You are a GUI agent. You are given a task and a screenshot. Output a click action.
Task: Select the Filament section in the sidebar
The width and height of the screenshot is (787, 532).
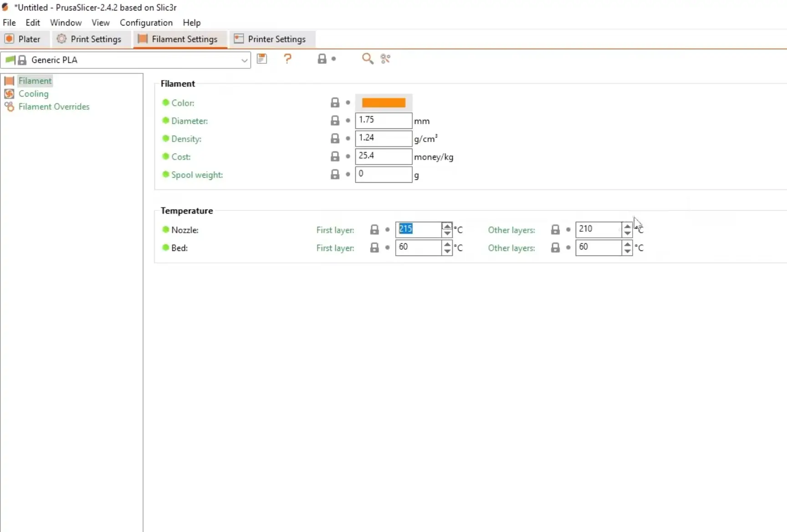(35, 80)
